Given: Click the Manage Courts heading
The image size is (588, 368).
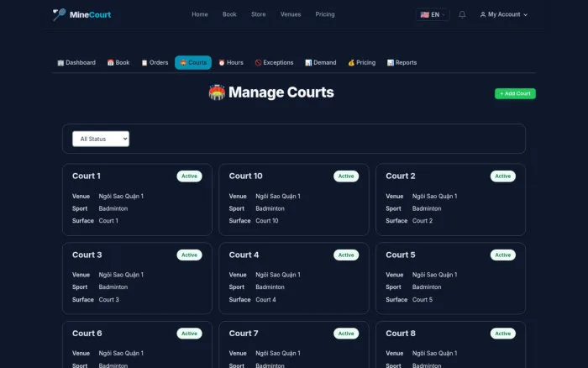Looking at the screenshot, I should click(x=281, y=92).
